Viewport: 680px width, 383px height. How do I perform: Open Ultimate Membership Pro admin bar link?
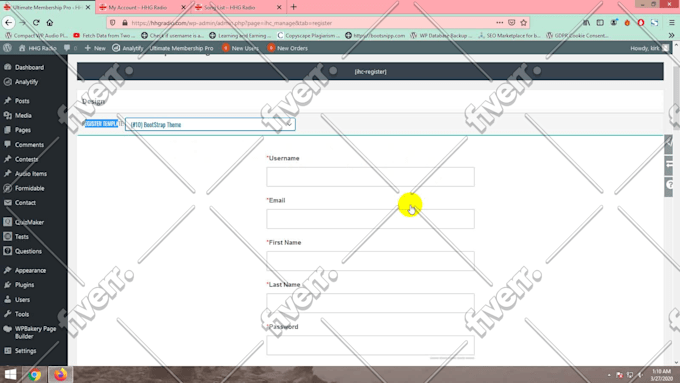click(x=181, y=48)
